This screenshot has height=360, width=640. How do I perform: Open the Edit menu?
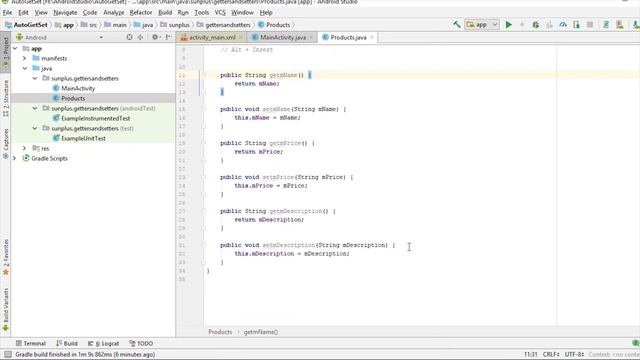[x=23, y=13]
